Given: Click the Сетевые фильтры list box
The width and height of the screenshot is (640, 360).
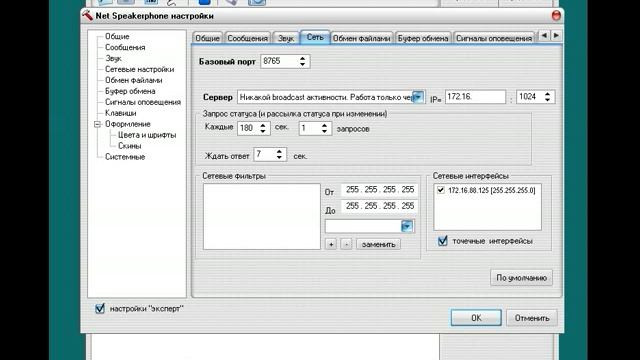Looking at the screenshot, I should point(262,216).
